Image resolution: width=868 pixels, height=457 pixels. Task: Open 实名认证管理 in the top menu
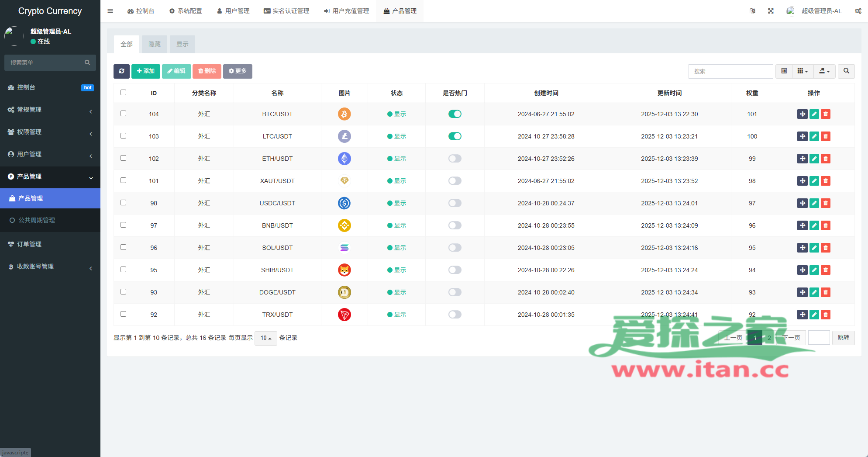point(286,10)
